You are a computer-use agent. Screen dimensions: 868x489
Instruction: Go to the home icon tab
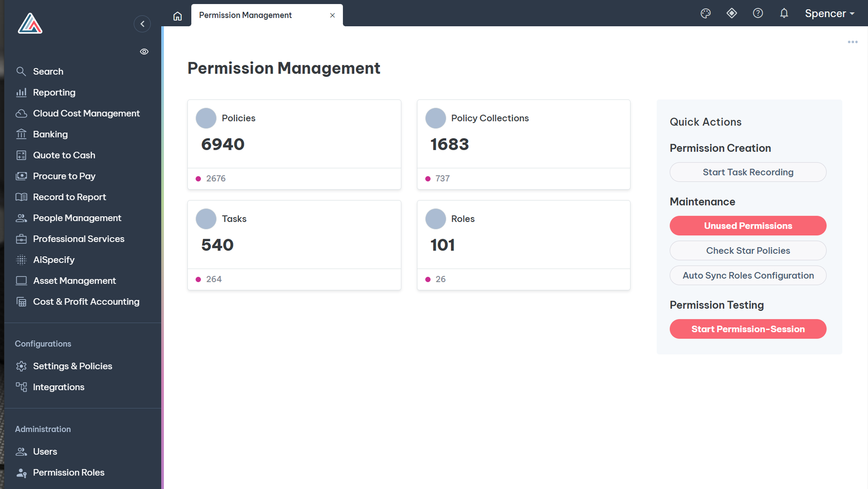click(177, 16)
